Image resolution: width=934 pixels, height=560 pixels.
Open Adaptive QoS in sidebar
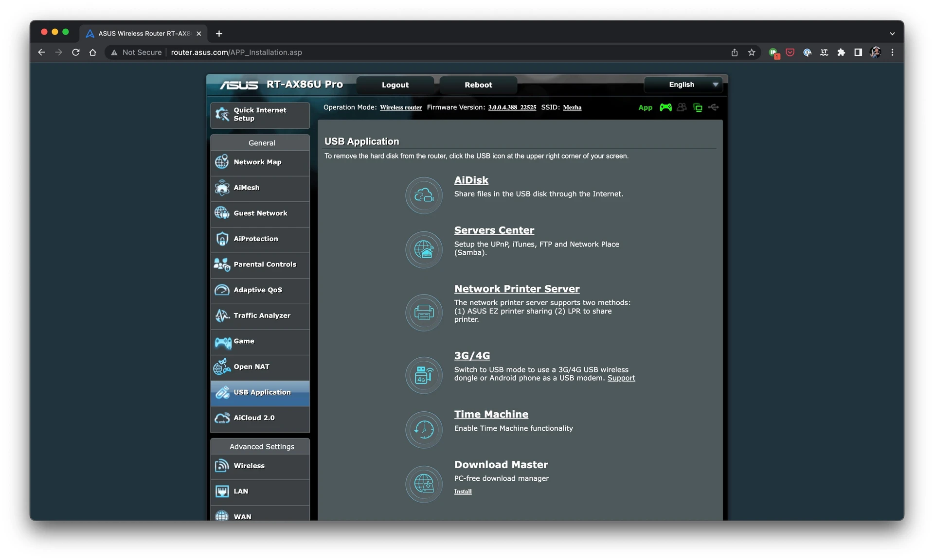pos(260,290)
